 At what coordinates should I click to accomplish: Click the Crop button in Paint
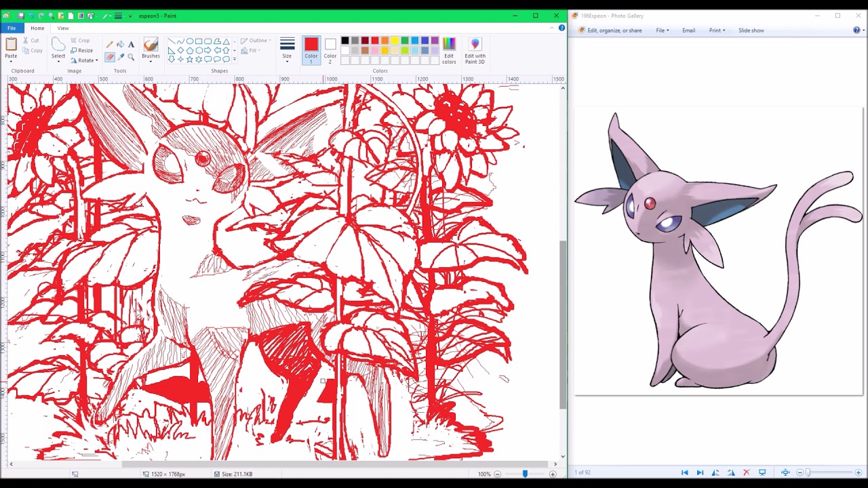point(80,41)
